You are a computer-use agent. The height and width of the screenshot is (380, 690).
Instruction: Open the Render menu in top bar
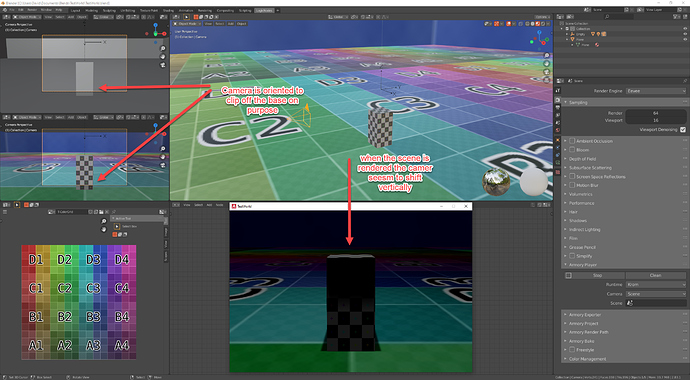[x=32, y=10]
